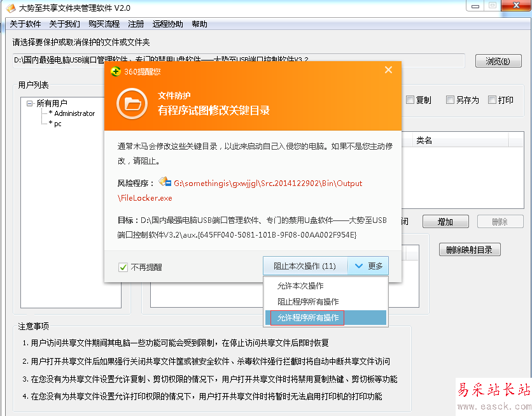Enable the 另存为 permission checkbox
532x416 pixels.
450,100
